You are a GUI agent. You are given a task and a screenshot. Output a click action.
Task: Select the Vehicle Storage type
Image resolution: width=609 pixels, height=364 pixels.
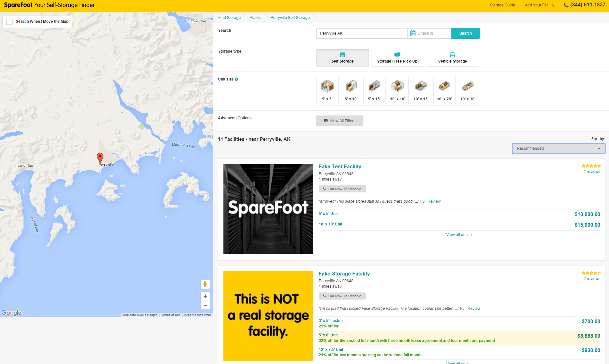click(452, 58)
